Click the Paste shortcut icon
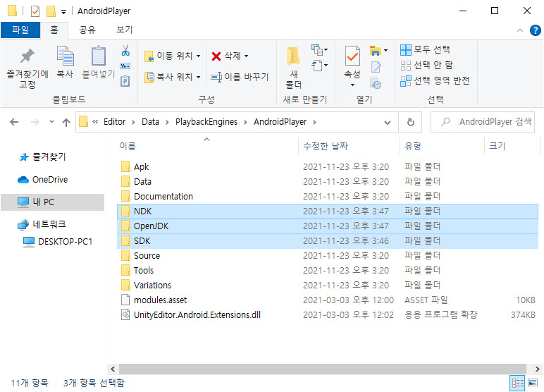This screenshot has height=392, width=544. [x=125, y=81]
